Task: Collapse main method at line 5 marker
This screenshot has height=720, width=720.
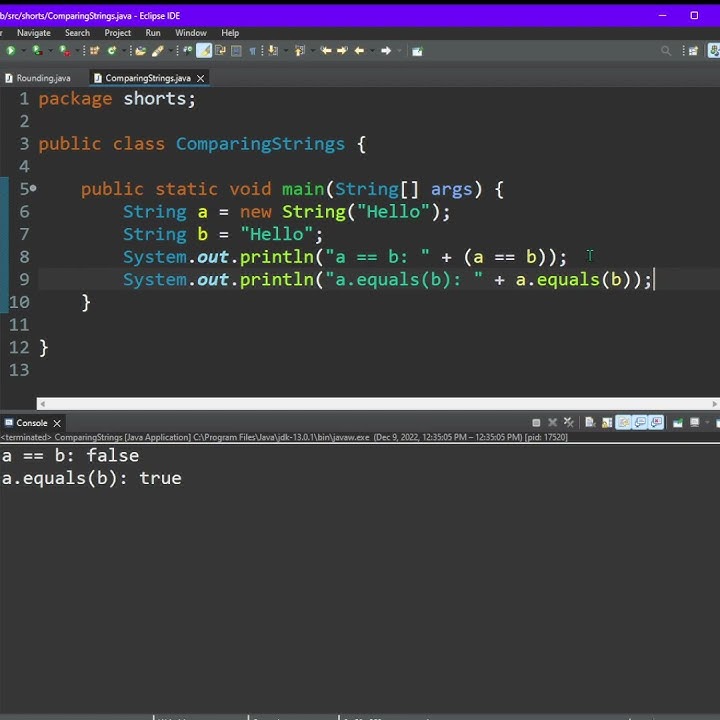Action: (x=33, y=188)
